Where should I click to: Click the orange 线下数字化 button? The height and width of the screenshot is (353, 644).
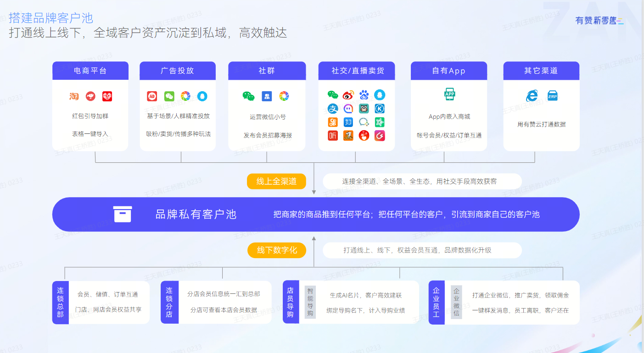[x=277, y=250]
